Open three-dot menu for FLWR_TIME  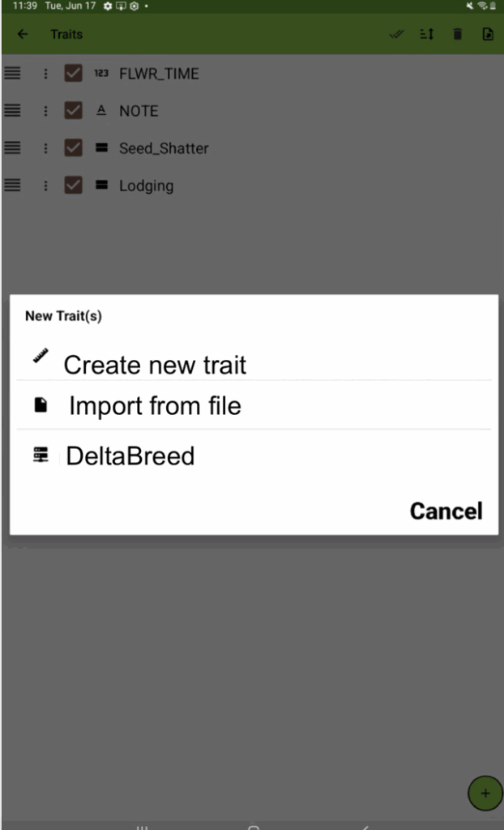point(45,74)
